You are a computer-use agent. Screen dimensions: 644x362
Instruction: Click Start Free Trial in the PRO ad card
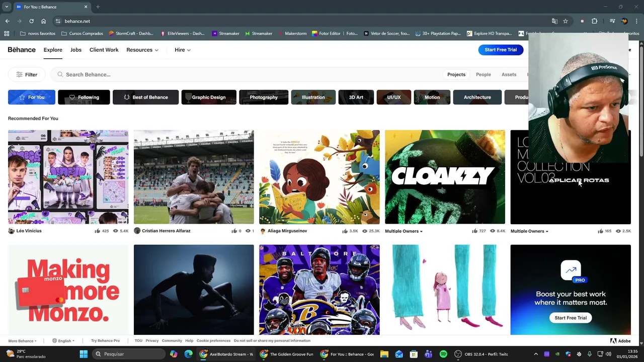(x=571, y=318)
